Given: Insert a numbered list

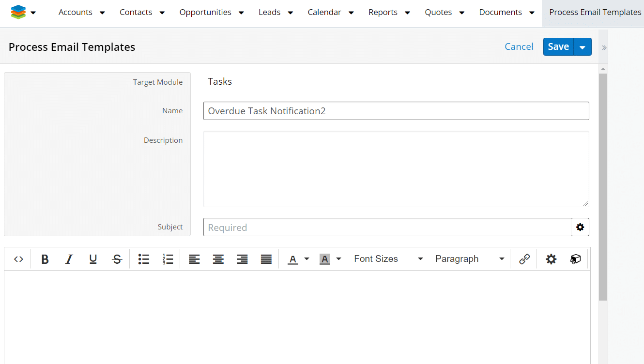Looking at the screenshot, I should click(x=168, y=259).
